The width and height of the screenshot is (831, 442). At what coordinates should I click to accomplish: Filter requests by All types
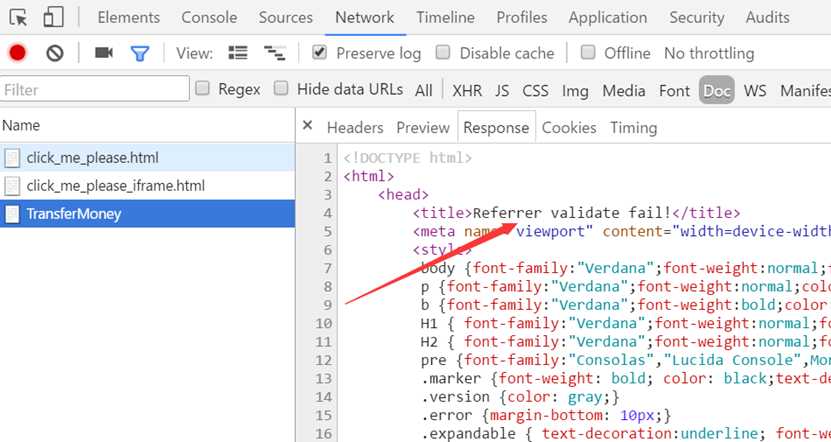[x=423, y=91]
